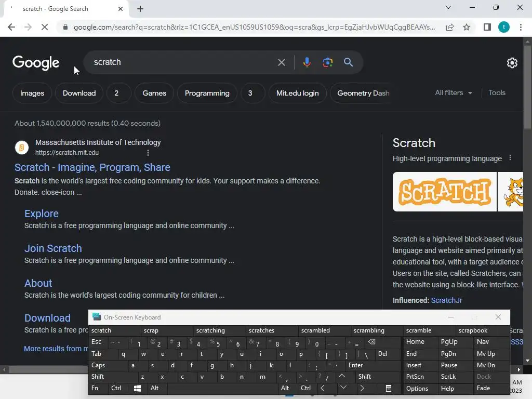Open the ScratchJr link in knowledge panel

point(446,300)
